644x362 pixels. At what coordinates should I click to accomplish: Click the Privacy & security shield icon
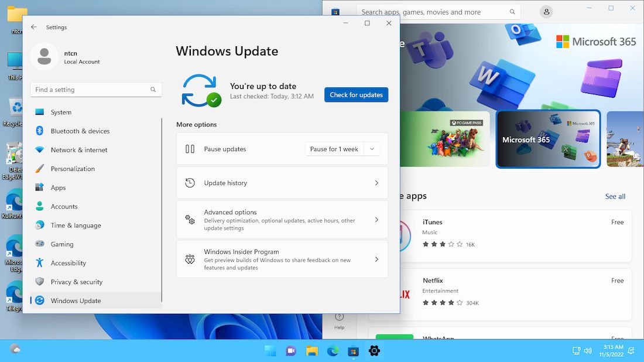[39, 282]
